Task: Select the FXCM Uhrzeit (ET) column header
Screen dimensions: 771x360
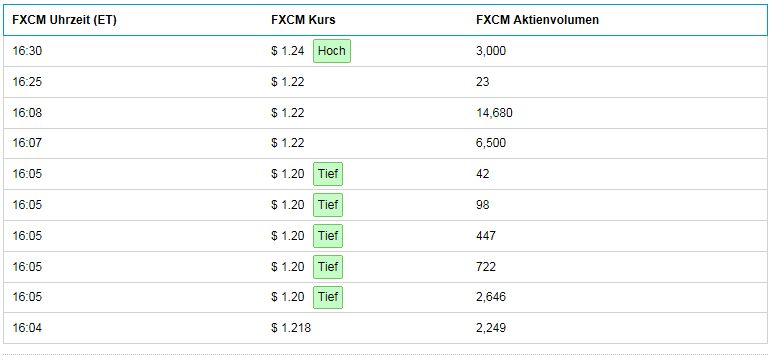Action: coord(64,20)
